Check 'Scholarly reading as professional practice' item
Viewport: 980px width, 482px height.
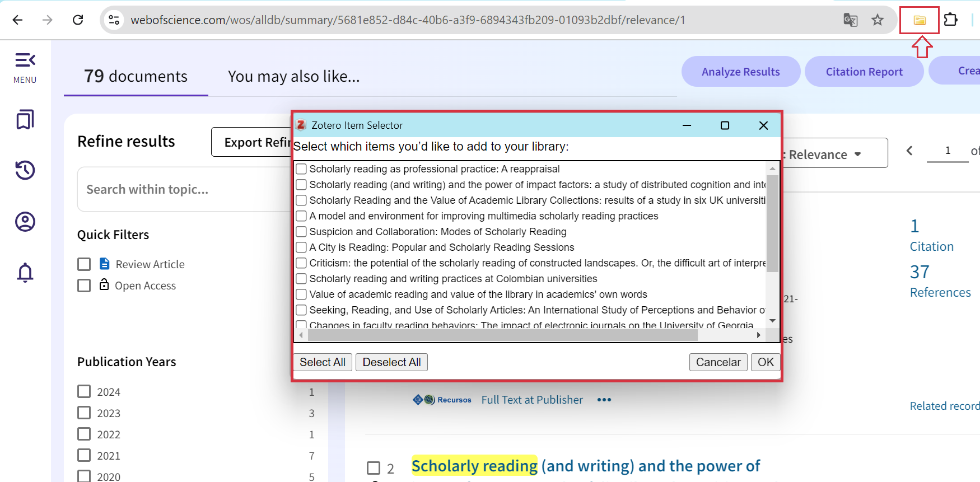pos(301,169)
